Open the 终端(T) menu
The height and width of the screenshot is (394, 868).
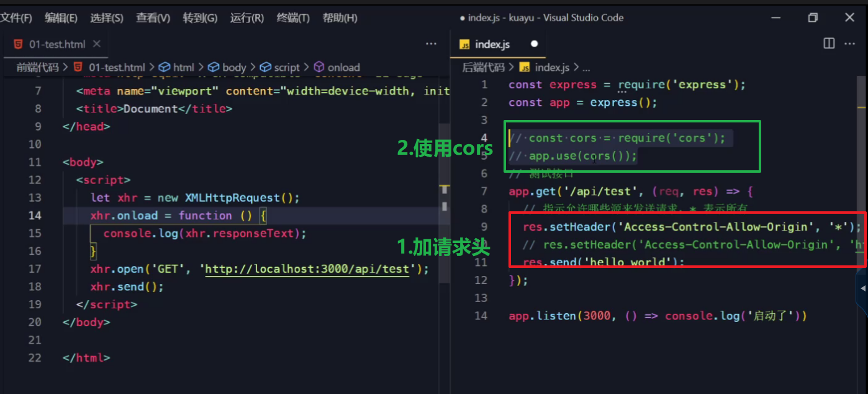(293, 18)
